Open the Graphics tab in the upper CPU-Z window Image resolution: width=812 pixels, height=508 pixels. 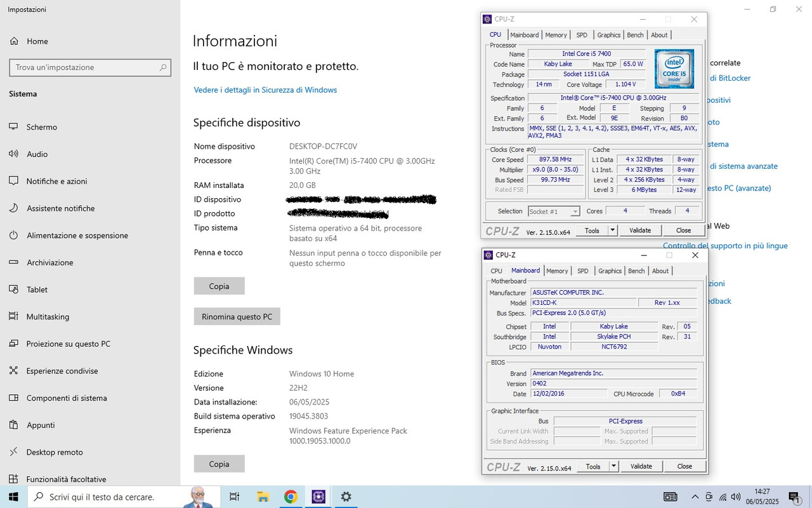click(x=609, y=35)
